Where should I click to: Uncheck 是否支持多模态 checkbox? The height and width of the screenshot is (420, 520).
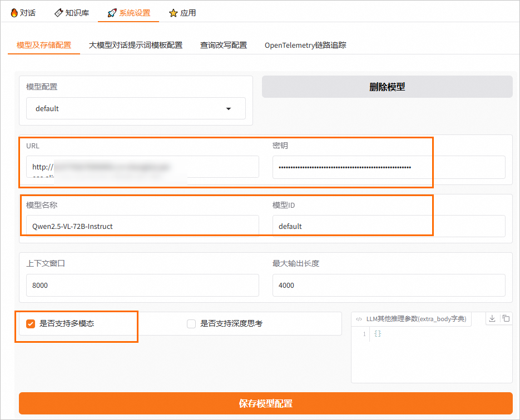click(x=31, y=324)
